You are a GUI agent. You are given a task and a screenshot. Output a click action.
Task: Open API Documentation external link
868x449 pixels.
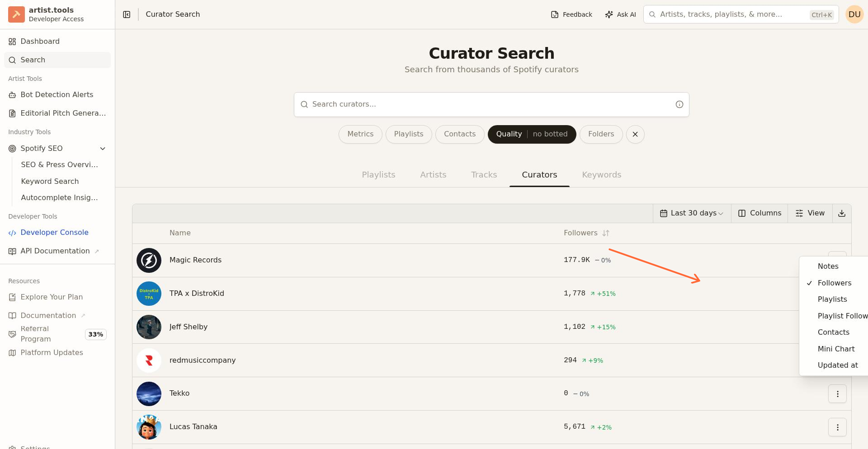pyautogui.click(x=57, y=251)
